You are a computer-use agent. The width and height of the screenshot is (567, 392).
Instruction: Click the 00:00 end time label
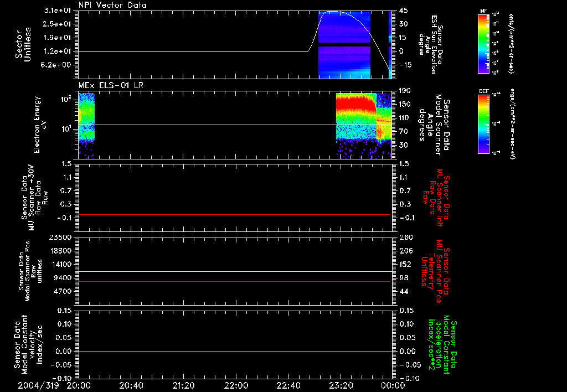393,385
